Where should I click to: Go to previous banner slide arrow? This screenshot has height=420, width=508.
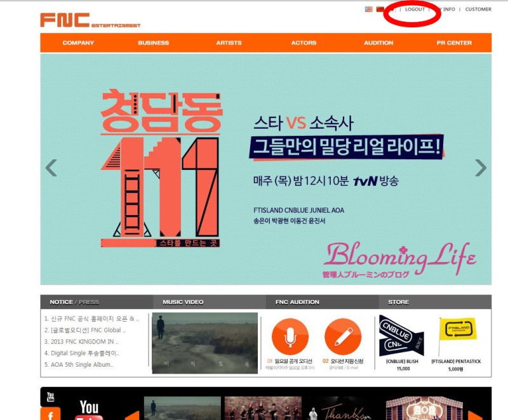tap(51, 168)
